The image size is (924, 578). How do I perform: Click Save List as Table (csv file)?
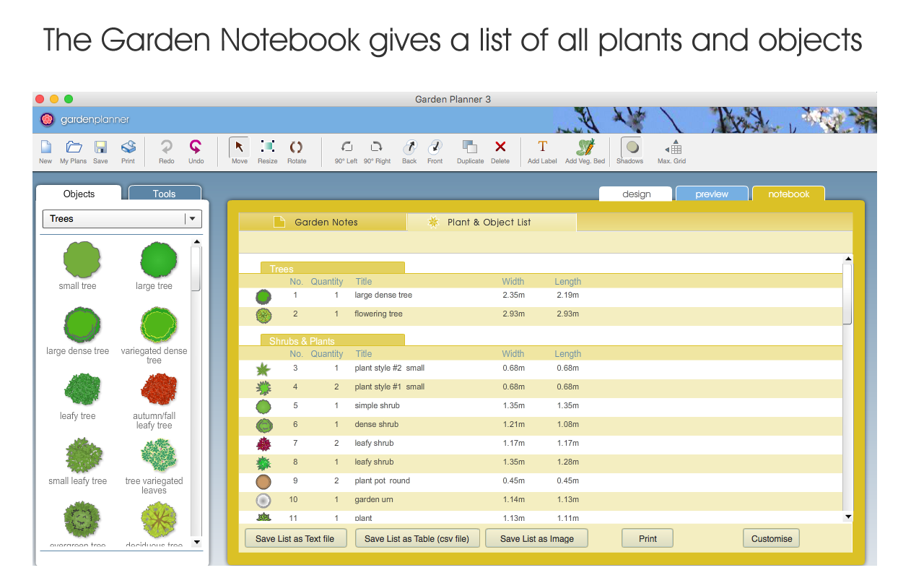pos(417,538)
